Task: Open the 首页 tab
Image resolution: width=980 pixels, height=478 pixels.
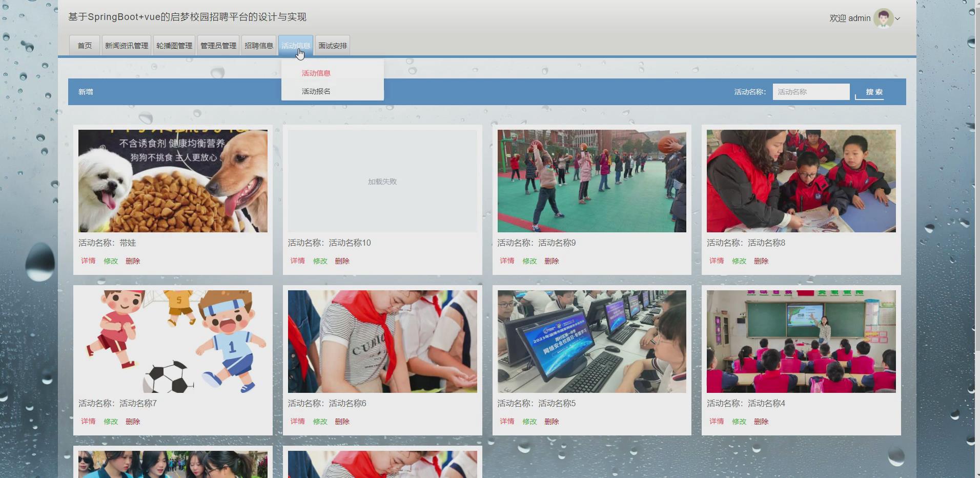Action: point(85,46)
